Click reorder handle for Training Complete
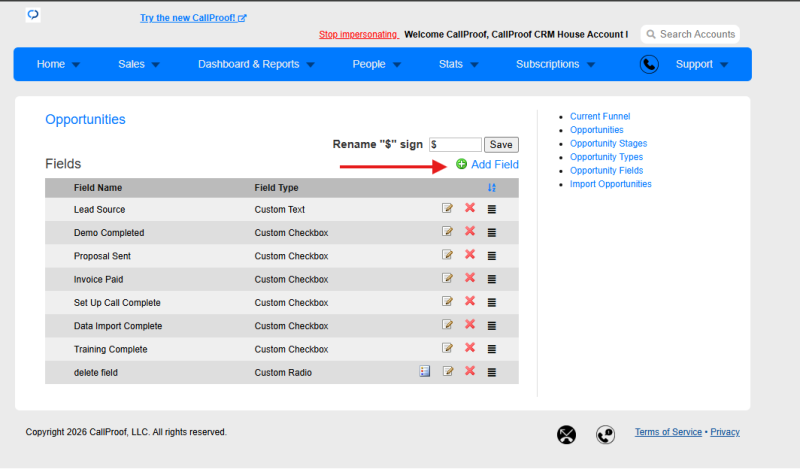 tap(492, 349)
